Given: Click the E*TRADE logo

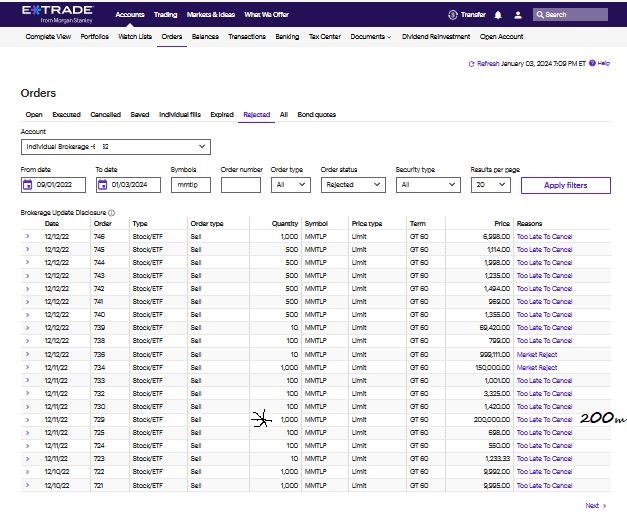Looking at the screenshot, I should pyautogui.click(x=58, y=14).
